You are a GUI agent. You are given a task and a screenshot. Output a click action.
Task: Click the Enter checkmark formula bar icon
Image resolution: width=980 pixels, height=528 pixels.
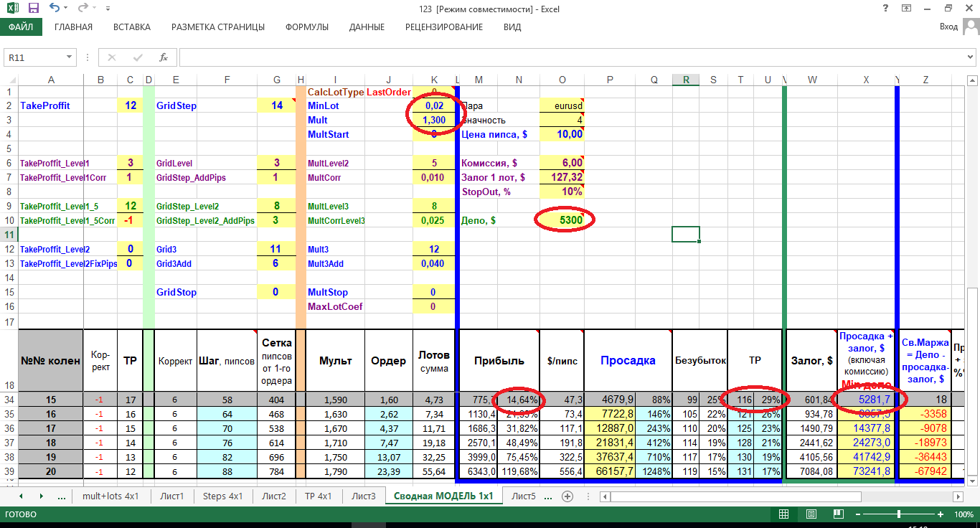138,57
